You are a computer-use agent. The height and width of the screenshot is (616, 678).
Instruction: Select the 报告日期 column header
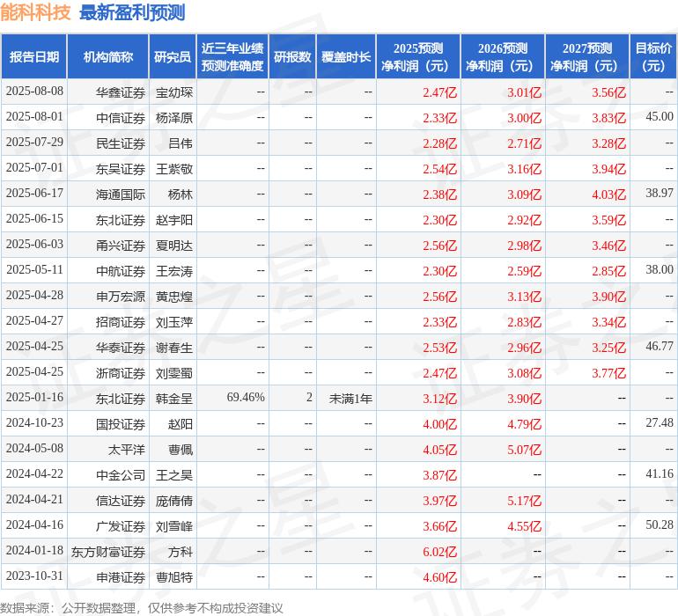(x=34, y=56)
